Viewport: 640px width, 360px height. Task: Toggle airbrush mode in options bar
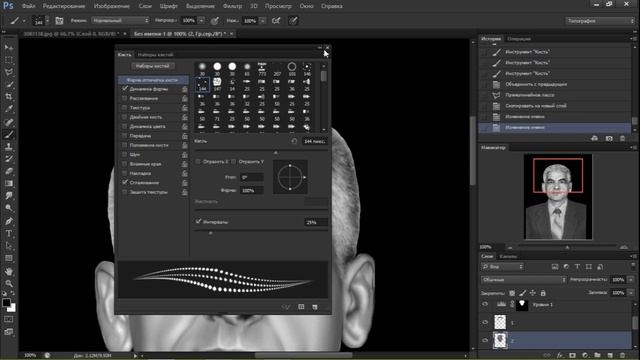[276, 20]
